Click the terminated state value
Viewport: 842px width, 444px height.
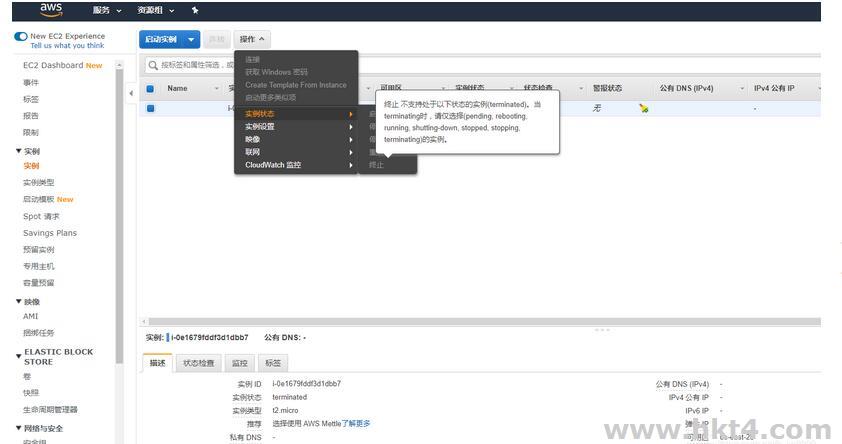pos(289,397)
